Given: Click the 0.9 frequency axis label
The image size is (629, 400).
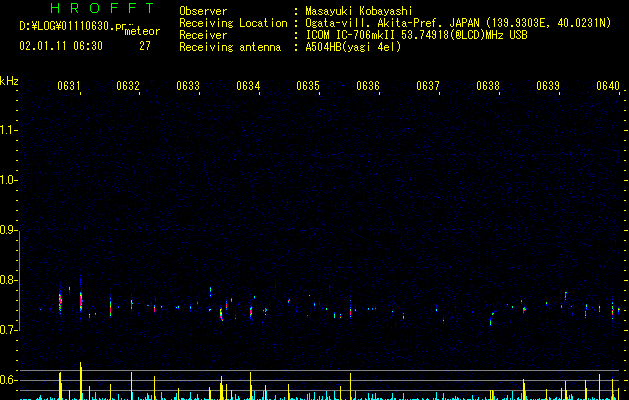Looking at the screenshot, I should (8, 230).
